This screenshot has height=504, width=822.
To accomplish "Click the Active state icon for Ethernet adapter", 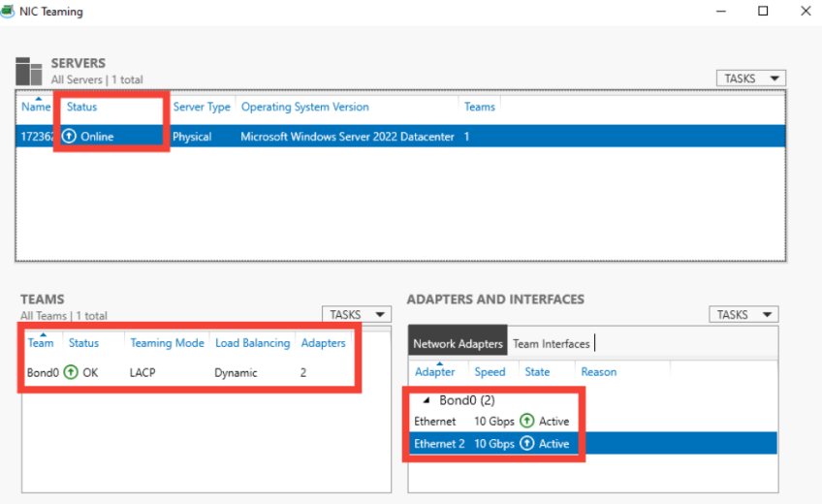I will tap(526, 421).
